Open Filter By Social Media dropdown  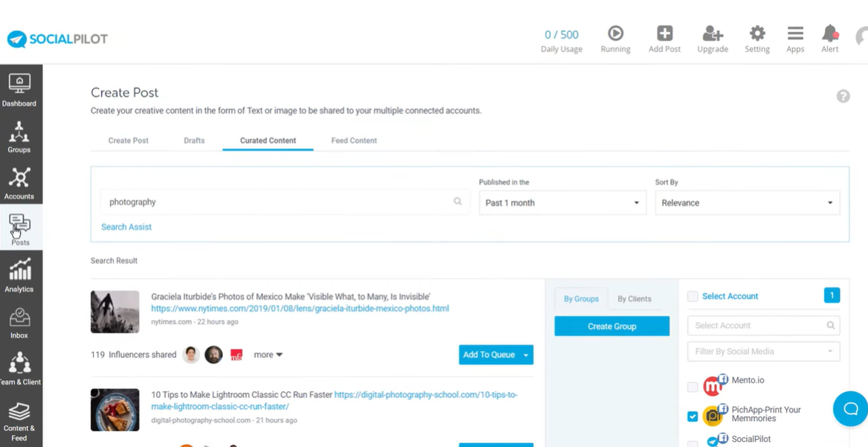763,351
